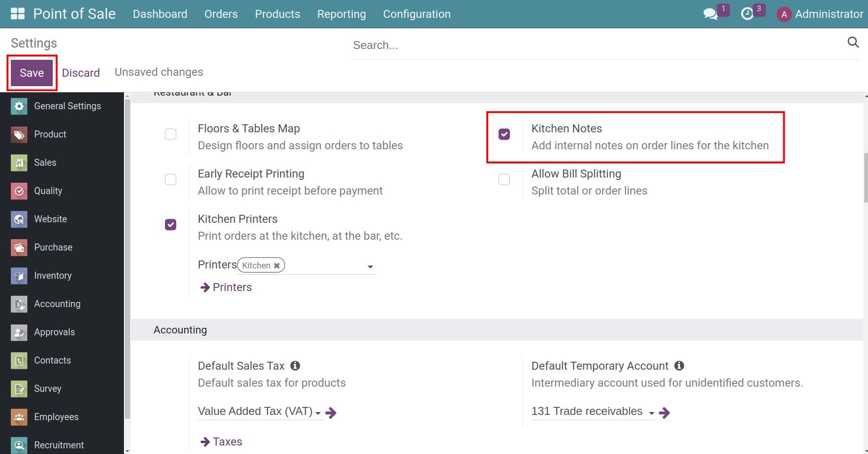The image size is (868, 454).
Task: Select Inventory label in settings sidebar
Action: [x=53, y=276]
